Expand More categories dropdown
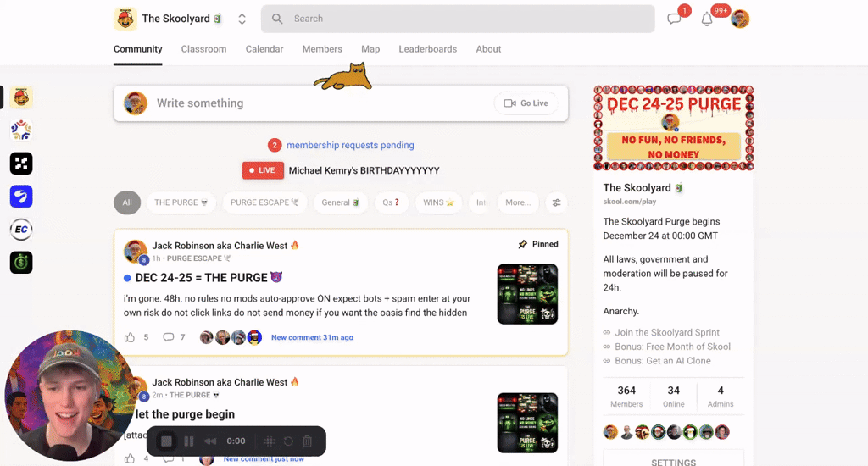The image size is (868, 466). [518, 202]
